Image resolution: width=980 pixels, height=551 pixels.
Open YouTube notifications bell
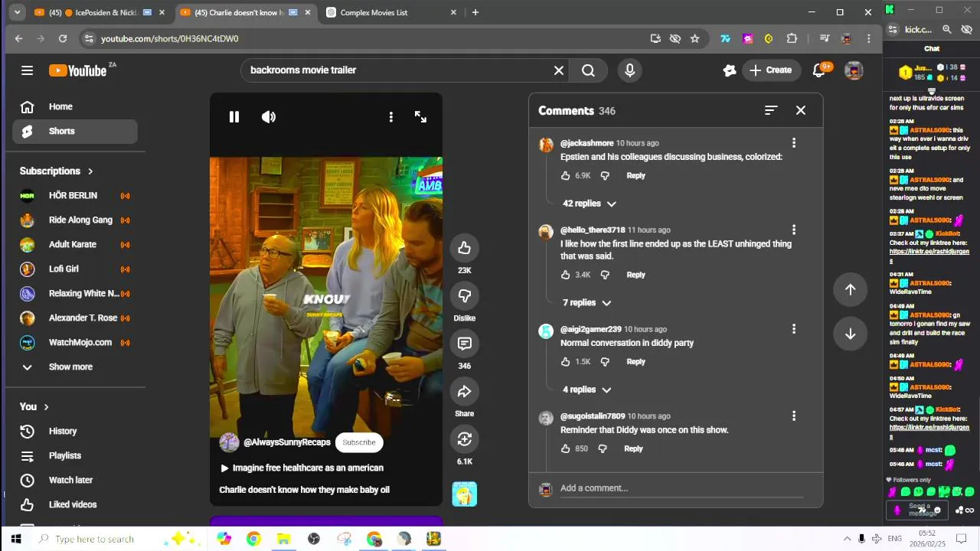pos(819,70)
